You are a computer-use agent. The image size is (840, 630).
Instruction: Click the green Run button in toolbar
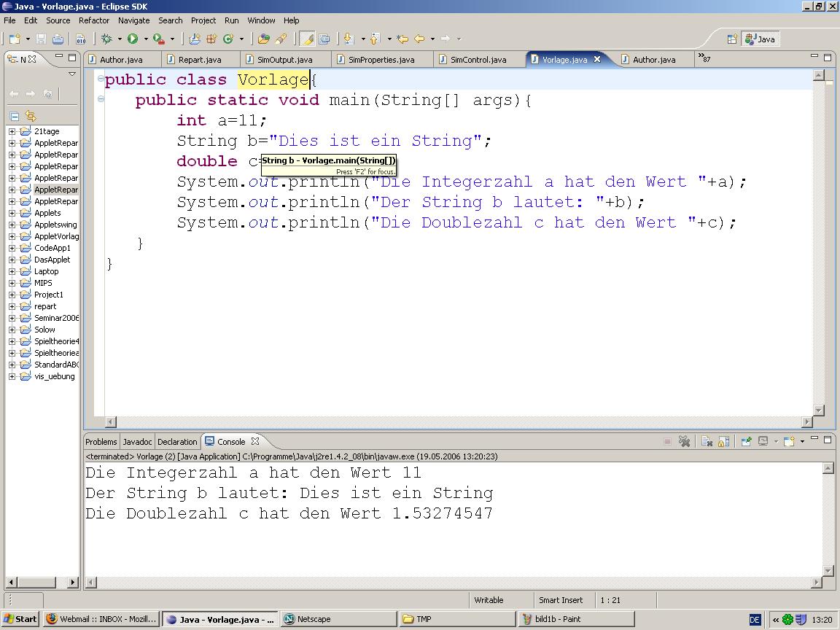[133, 39]
